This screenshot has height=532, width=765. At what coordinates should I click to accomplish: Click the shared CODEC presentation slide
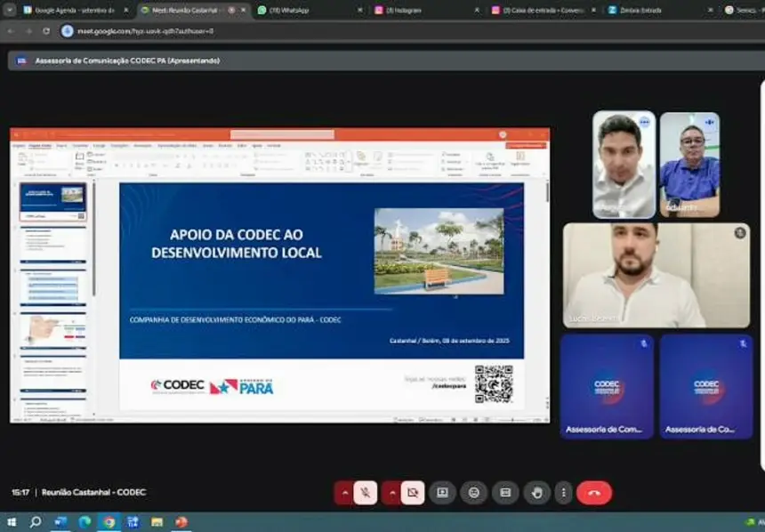tap(321, 271)
